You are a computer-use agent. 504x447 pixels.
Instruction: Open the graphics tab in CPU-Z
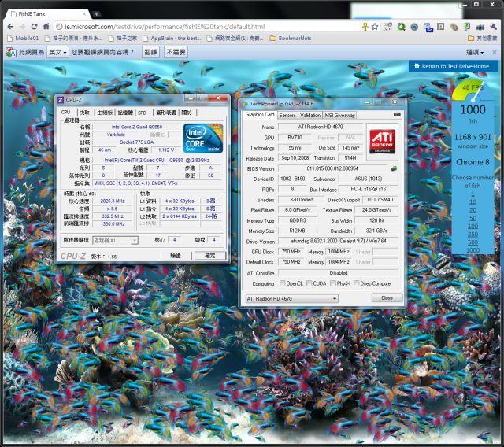166,113
